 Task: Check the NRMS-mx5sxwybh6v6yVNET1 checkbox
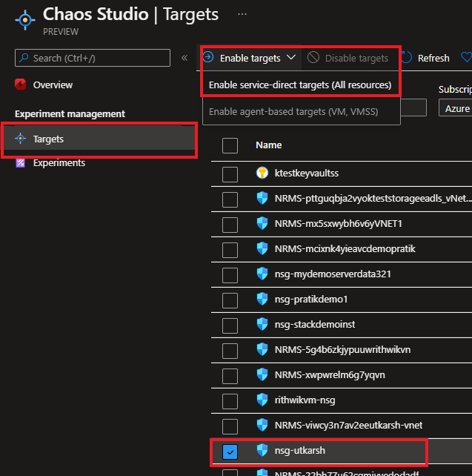point(230,225)
